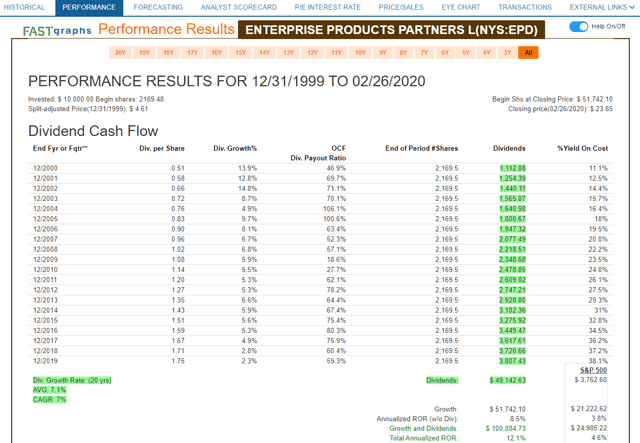Open the Eye Chart tab

tap(461, 7)
